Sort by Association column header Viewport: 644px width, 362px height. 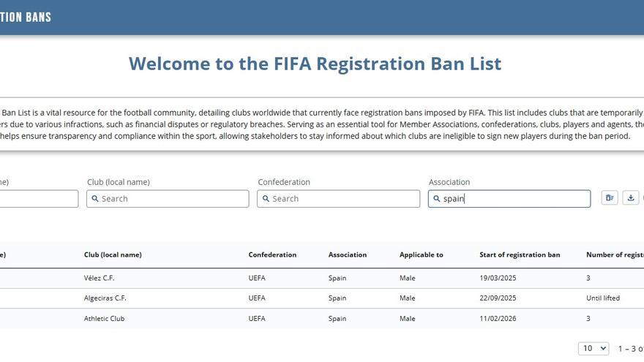pyautogui.click(x=348, y=255)
